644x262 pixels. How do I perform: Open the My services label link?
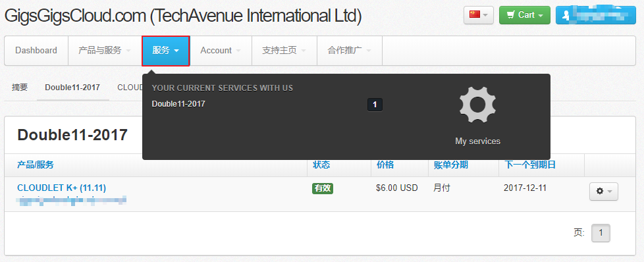477,142
